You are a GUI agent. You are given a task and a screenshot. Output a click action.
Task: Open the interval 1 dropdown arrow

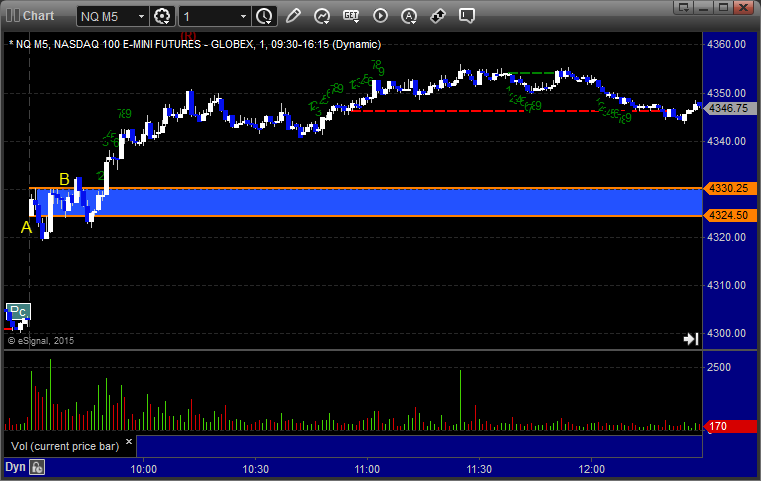tap(244, 17)
